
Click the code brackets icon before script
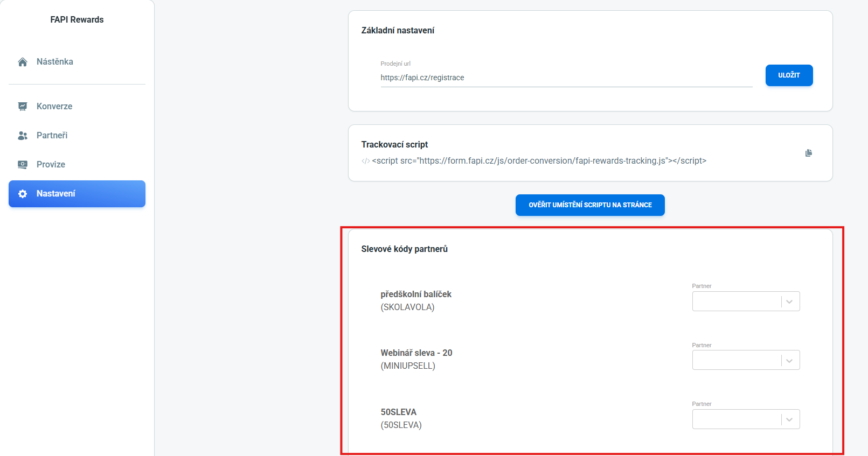point(366,161)
